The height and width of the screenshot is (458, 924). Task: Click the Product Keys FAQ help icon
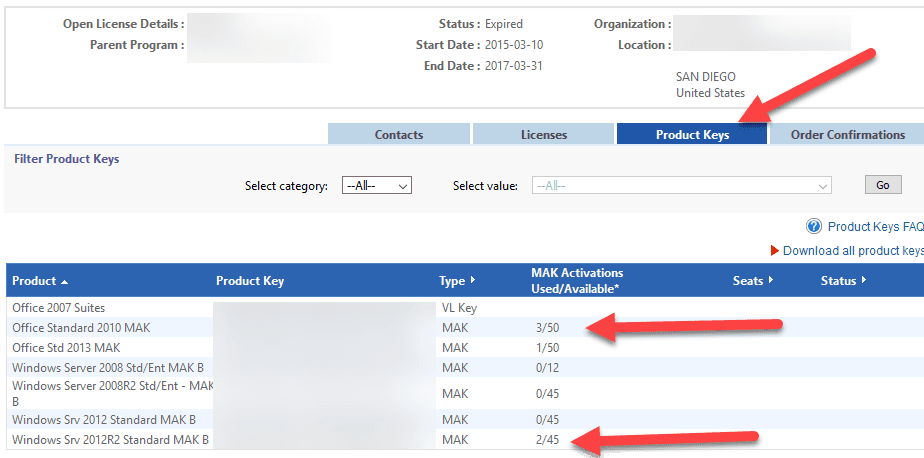tap(814, 226)
